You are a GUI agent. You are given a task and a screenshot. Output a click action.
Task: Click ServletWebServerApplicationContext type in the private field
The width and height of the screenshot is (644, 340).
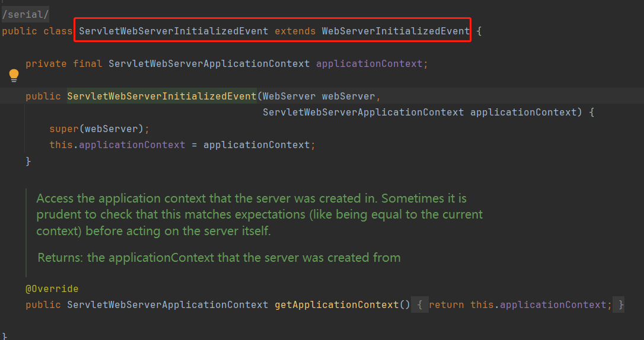(209, 63)
